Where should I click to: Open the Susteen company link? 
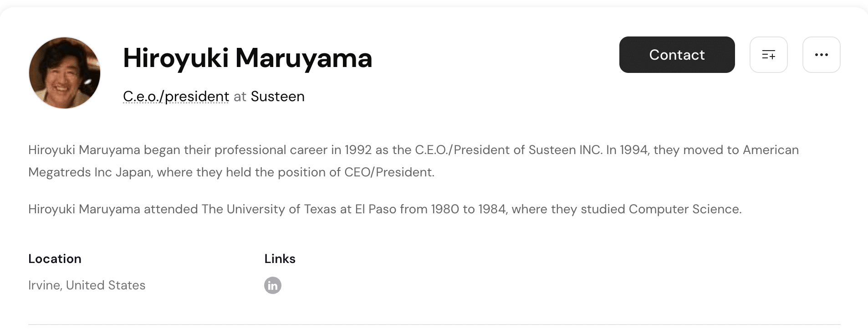[x=277, y=96]
